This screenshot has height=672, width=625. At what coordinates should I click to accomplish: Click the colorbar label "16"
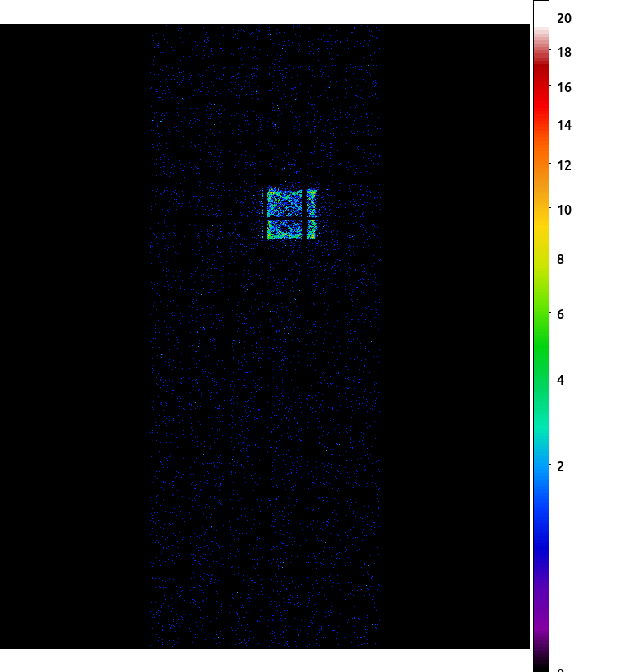[564, 87]
